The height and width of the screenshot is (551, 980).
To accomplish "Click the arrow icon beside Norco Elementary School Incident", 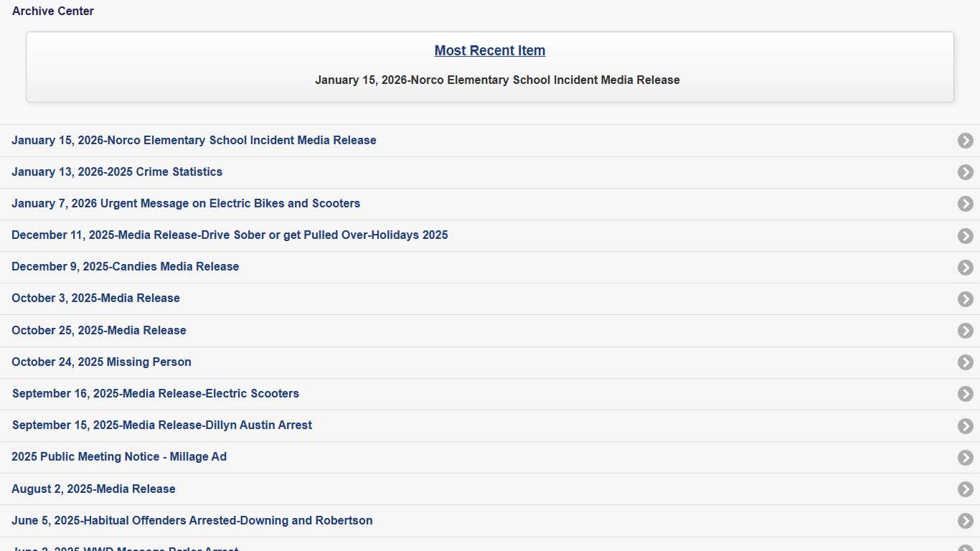I will [965, 141].
